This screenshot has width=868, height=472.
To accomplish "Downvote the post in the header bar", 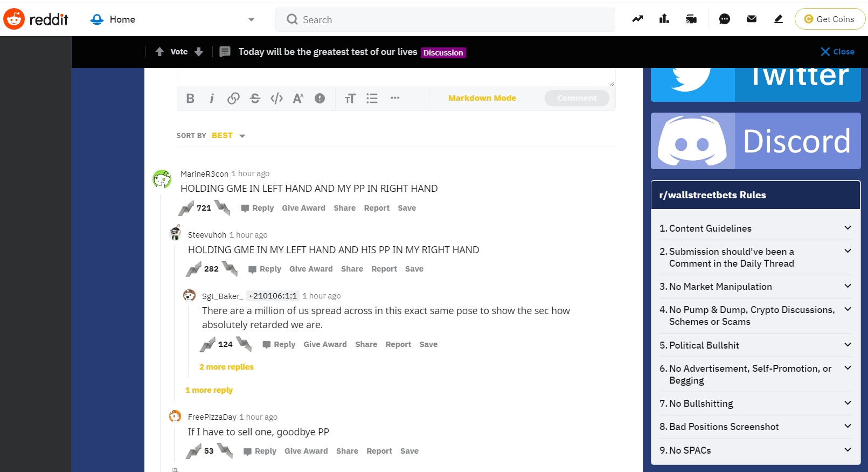I will pyautogui.click(x=199, y=52).
